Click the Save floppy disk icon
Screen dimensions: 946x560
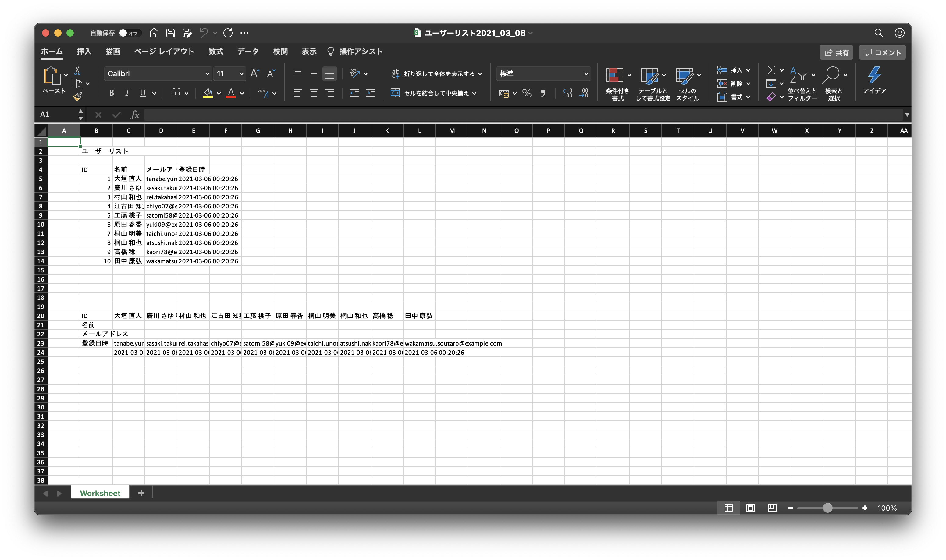pos(171,33)
